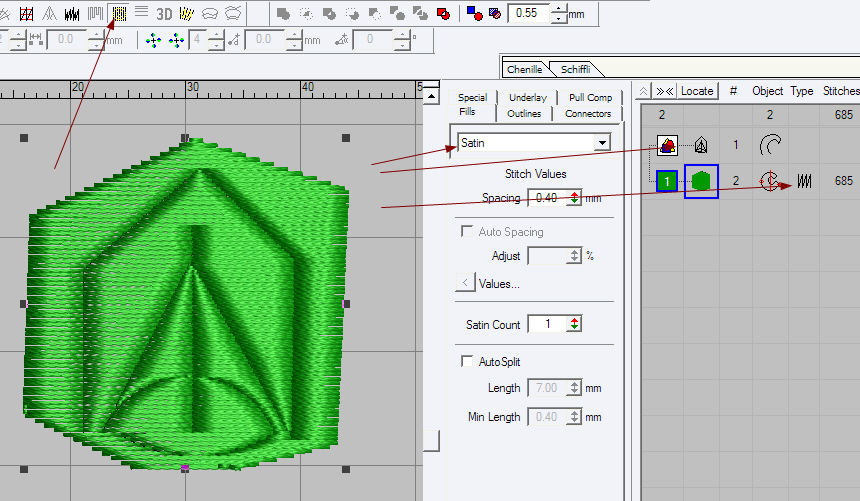Click the horizontal lines stitch icon
The width and height of the screenshot is (860, 501).
point(141,13)
